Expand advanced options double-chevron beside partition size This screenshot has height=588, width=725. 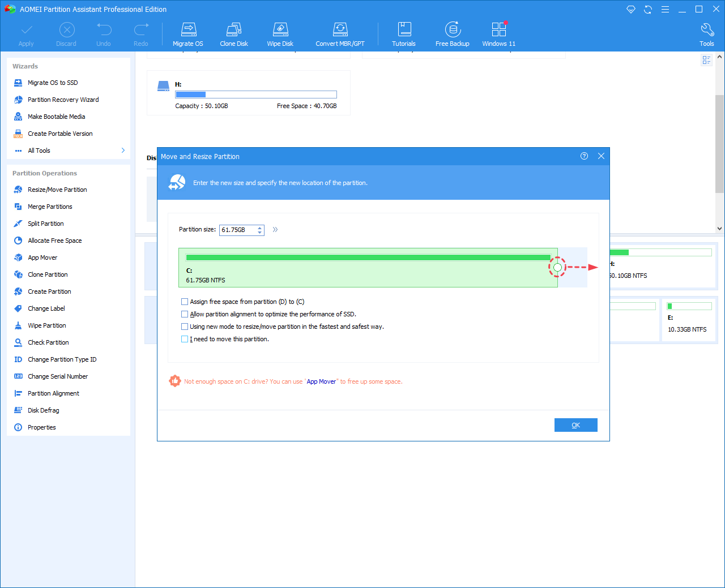click(275, 229)
